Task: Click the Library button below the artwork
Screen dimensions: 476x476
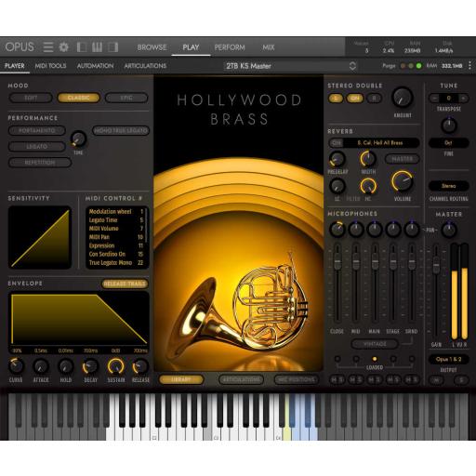Action: click(181, 379)
